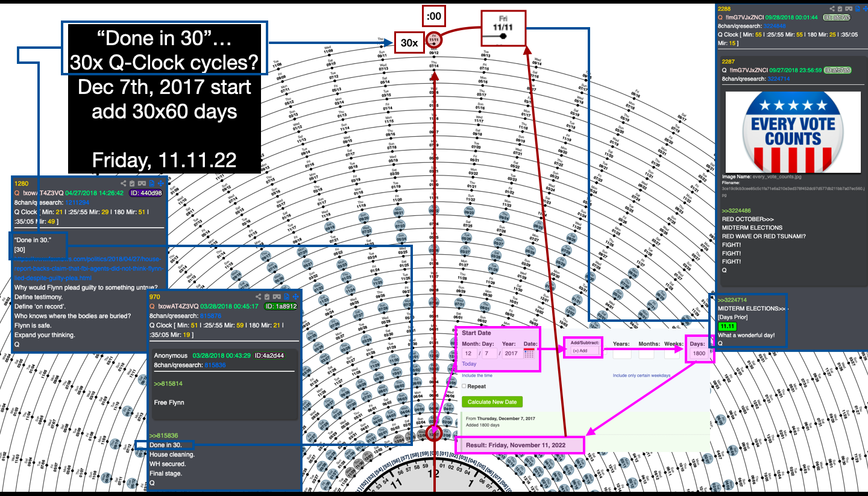
Task: Click the Days input field showing 1800
Action: coord(699,353)
